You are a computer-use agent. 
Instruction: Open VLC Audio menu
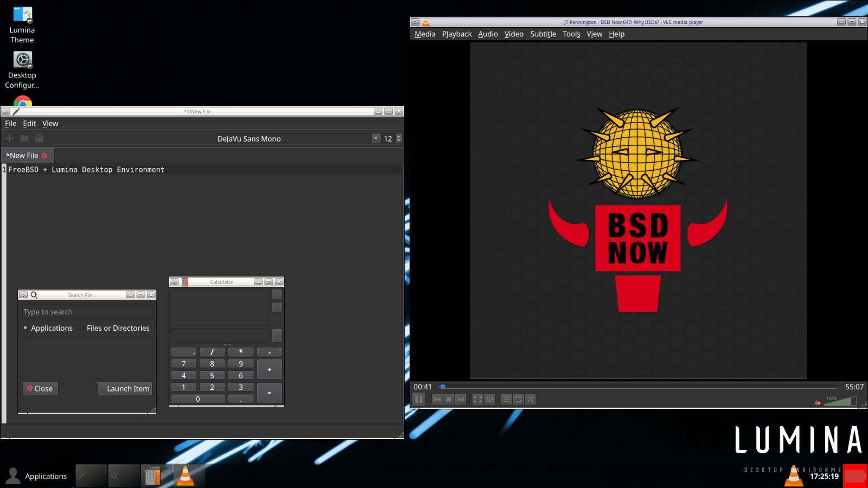pos(488,34)
